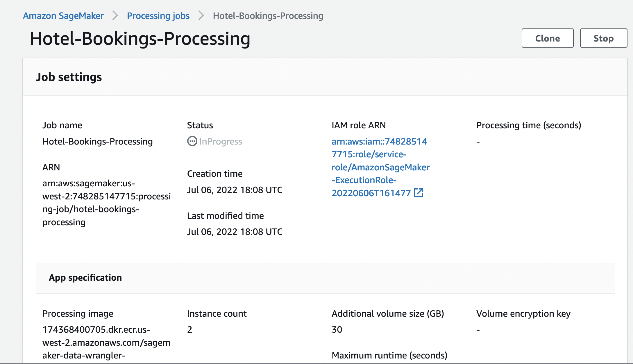Click the external link icon beside the IAM role

418,193
